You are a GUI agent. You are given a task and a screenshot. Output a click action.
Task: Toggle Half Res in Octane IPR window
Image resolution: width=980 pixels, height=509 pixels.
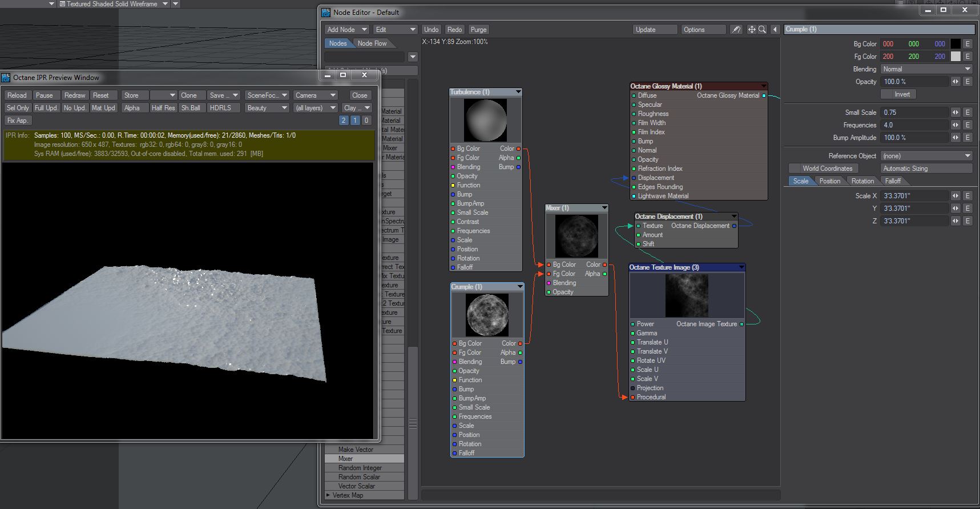point(163,108)
